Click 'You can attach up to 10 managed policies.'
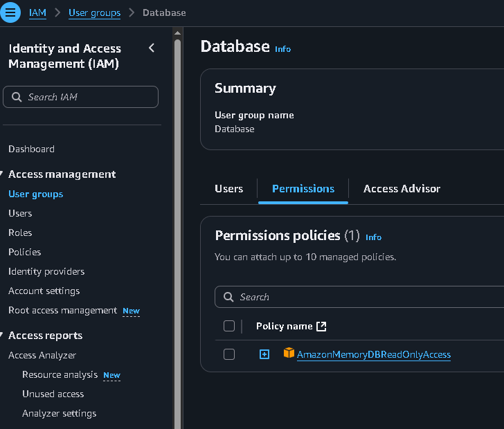504x429 pixels. tap(305, 257)
